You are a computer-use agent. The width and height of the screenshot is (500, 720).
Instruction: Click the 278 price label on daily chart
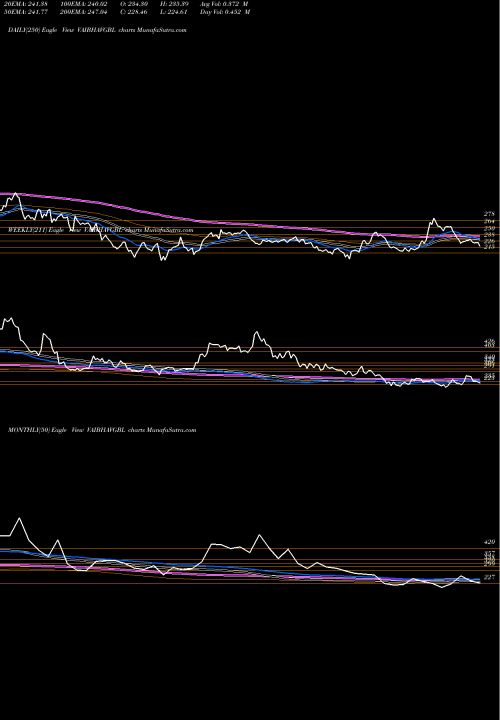tap(489, 214)
